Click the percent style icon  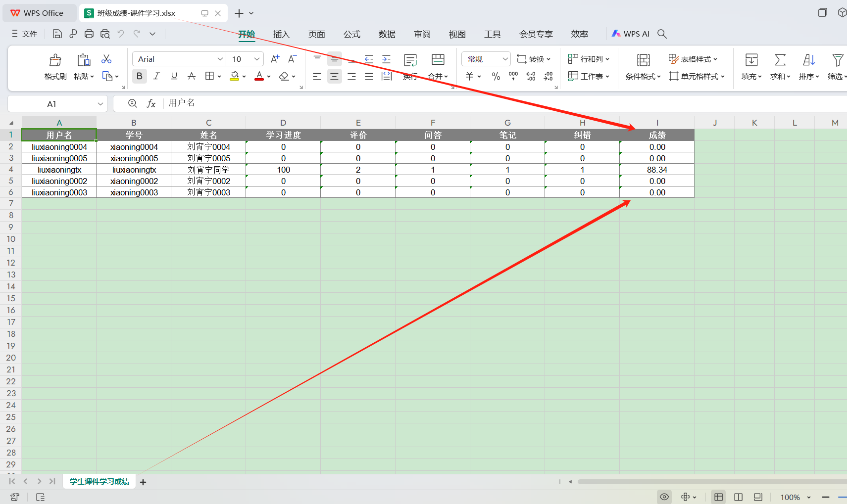tap(496, 76)
